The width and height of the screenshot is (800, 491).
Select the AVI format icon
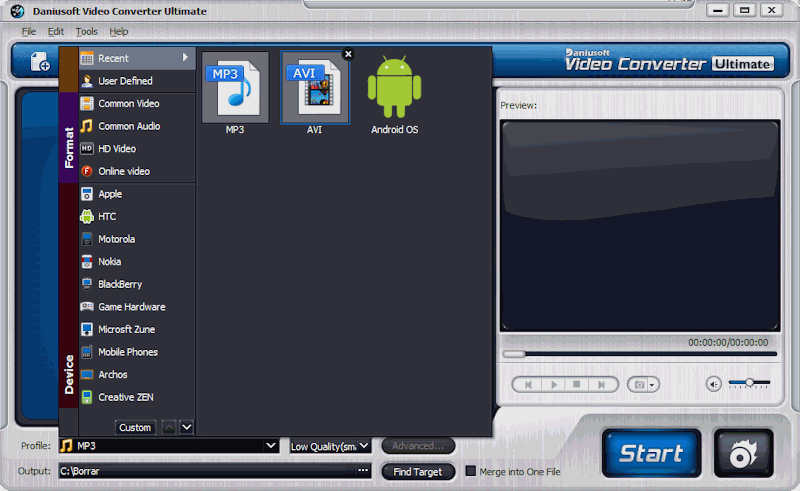click(x=315, y=87)
